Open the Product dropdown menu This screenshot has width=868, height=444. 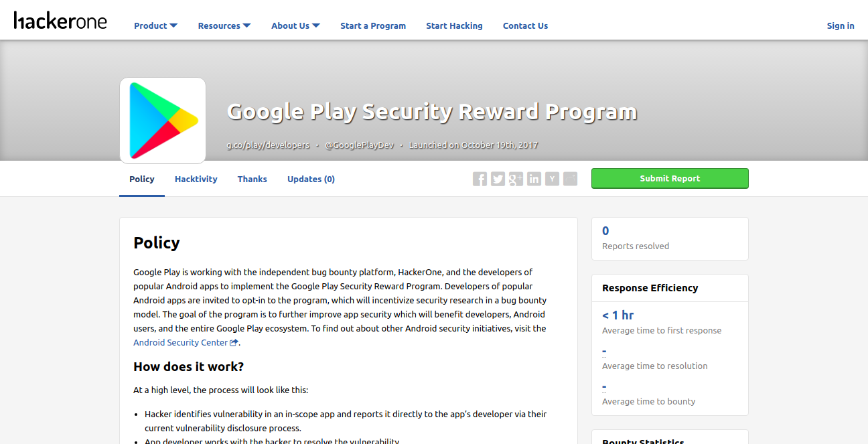[155, 26]
